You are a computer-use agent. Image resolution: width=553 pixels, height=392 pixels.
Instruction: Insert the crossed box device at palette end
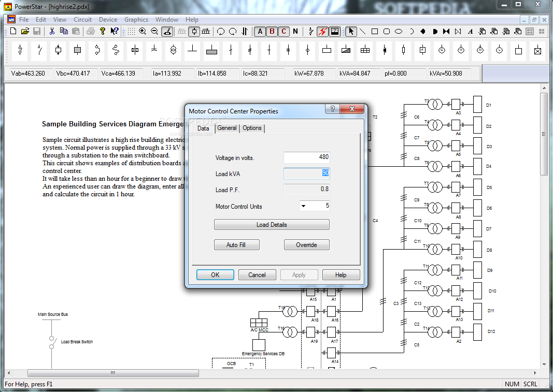point(537,50)
